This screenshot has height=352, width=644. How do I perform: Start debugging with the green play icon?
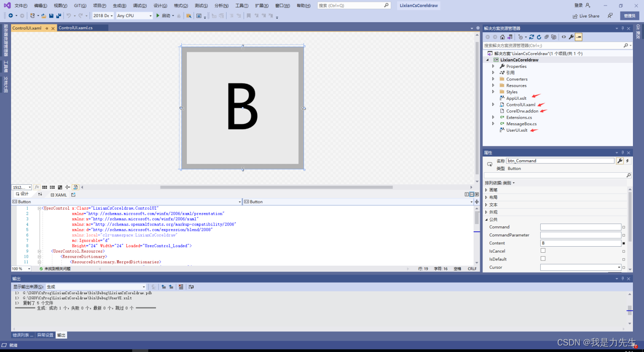click(158, 16)
